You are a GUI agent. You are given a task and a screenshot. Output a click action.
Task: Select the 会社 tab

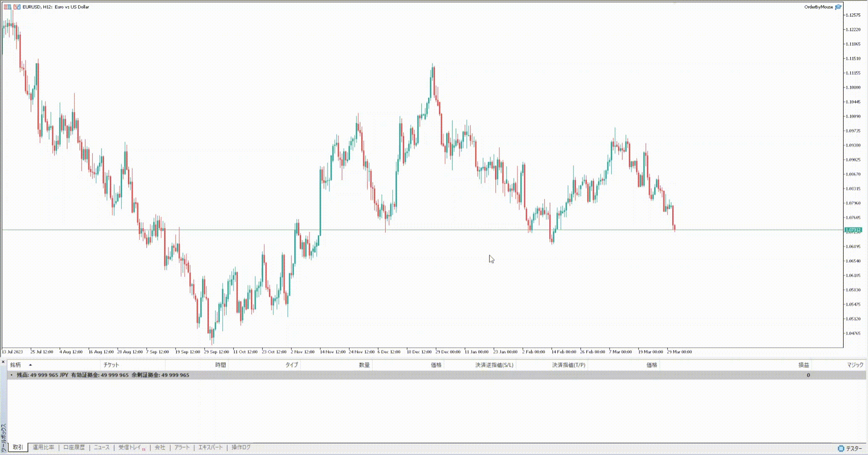[x=160, y=447]
